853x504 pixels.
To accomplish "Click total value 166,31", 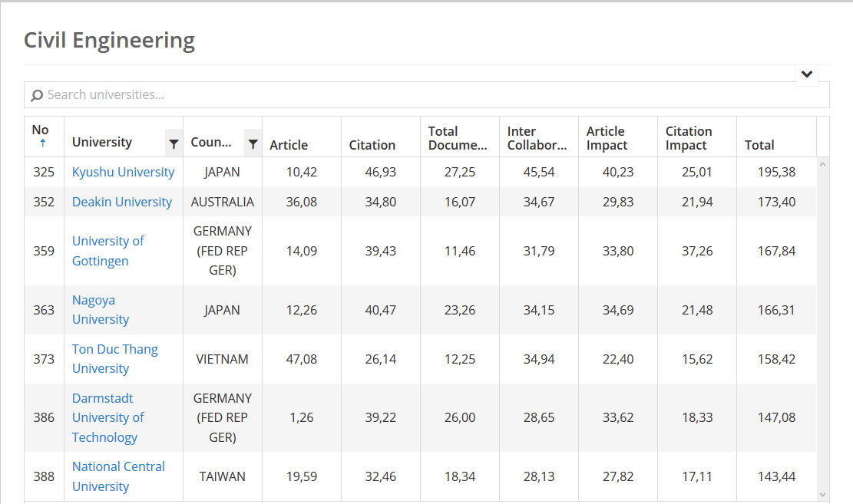I will point(776,310).
